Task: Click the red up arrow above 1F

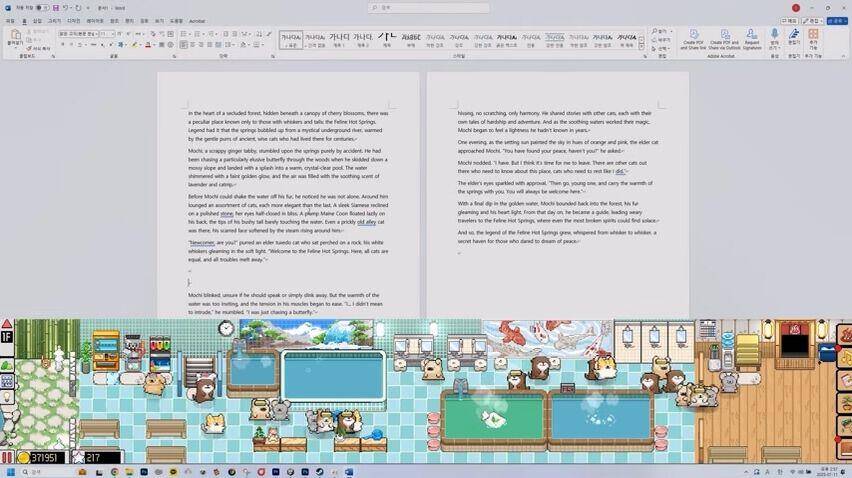Action: click(7, 324)
